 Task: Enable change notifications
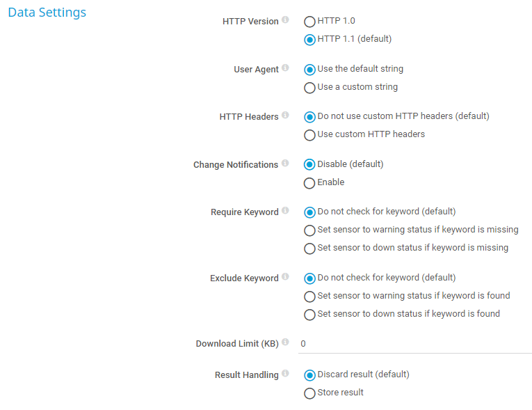pyautogui.click(x=310, y=183)
